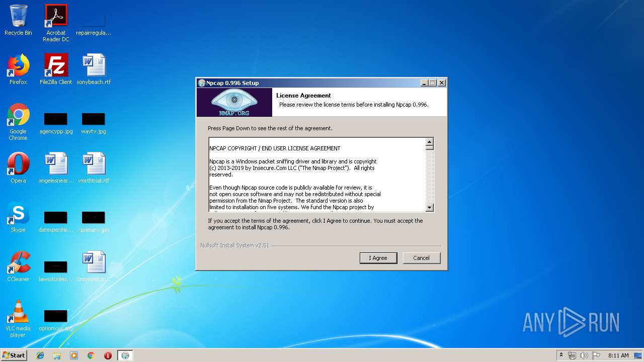Viewport: 644px width, 362px height.
Task: Launch Opera from taskbar
Action: [x=108, y=355]
